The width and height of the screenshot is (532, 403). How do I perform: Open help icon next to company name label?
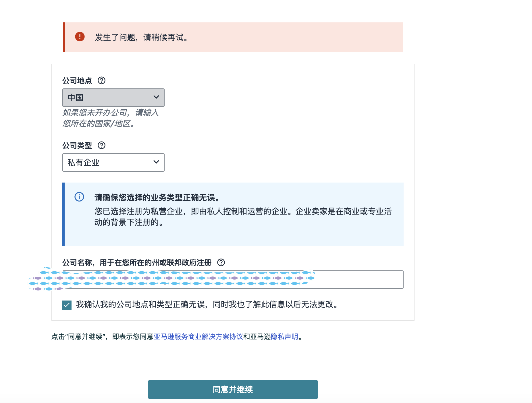pos(221,262)
